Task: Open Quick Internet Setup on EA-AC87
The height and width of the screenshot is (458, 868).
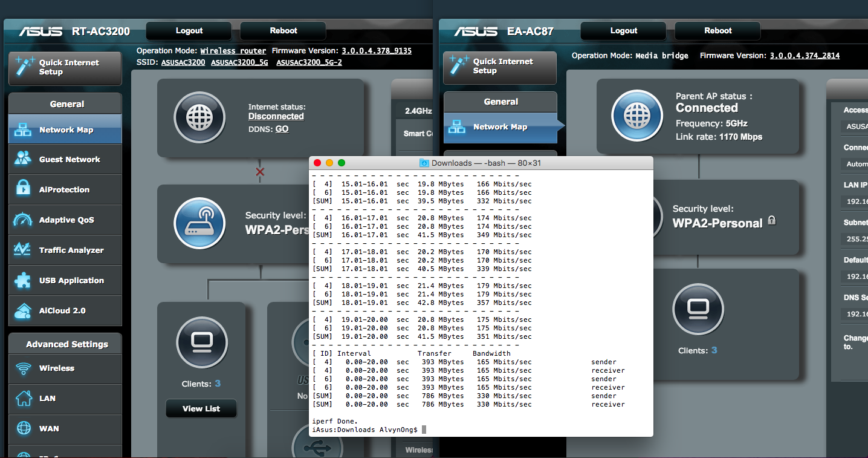Action: coord(499,67)
